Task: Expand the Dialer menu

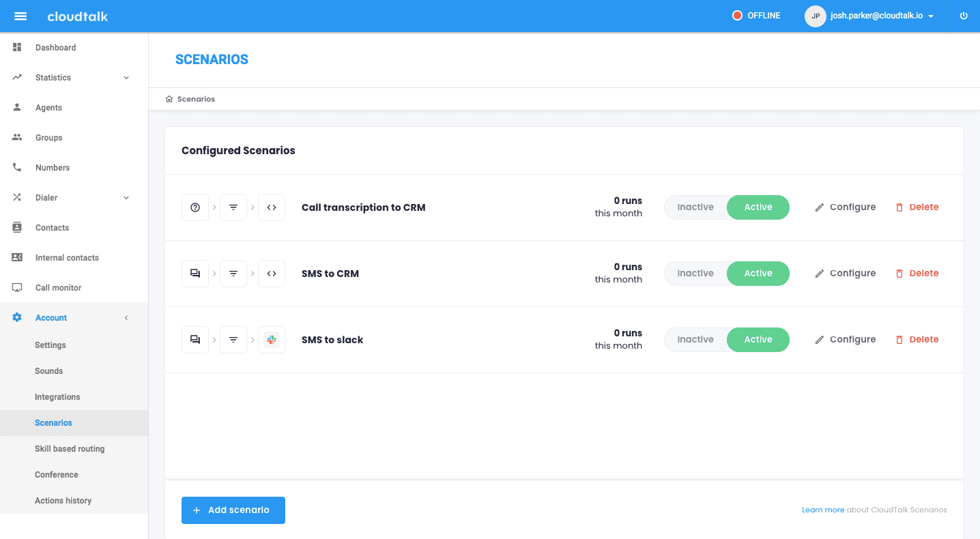Action: coord(48,197)
